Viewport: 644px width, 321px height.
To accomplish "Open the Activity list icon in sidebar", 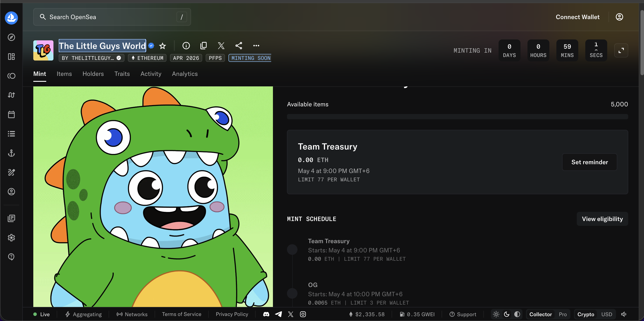I will (x=11, y=134).
